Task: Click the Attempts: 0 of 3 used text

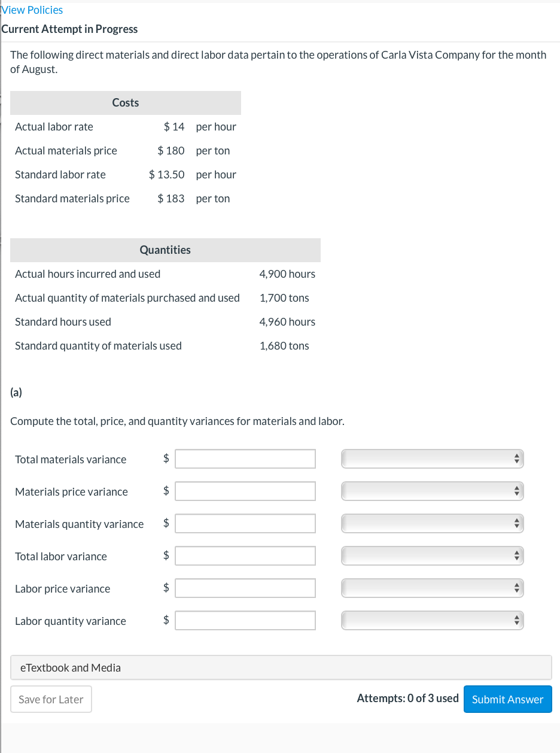Action: (407, 698)
